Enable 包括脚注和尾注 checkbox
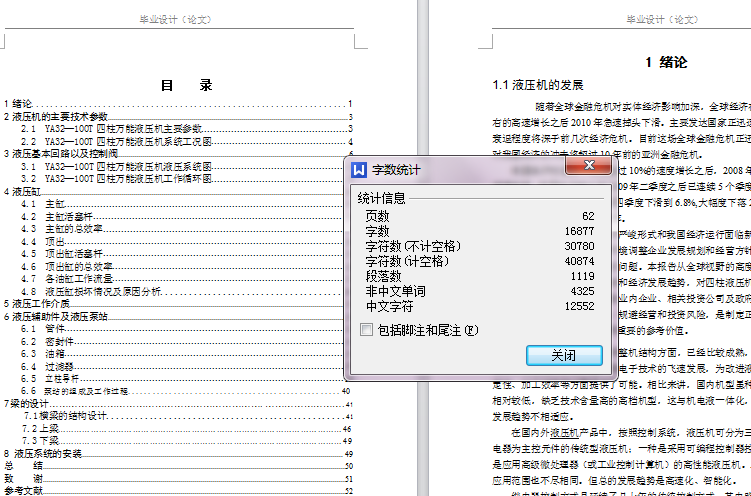The image size is (751, 496). pos(366,329)
